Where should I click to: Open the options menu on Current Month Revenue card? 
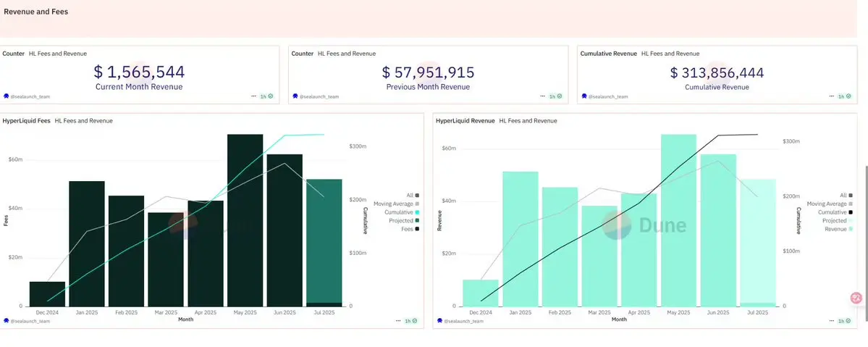pos(254,96)
